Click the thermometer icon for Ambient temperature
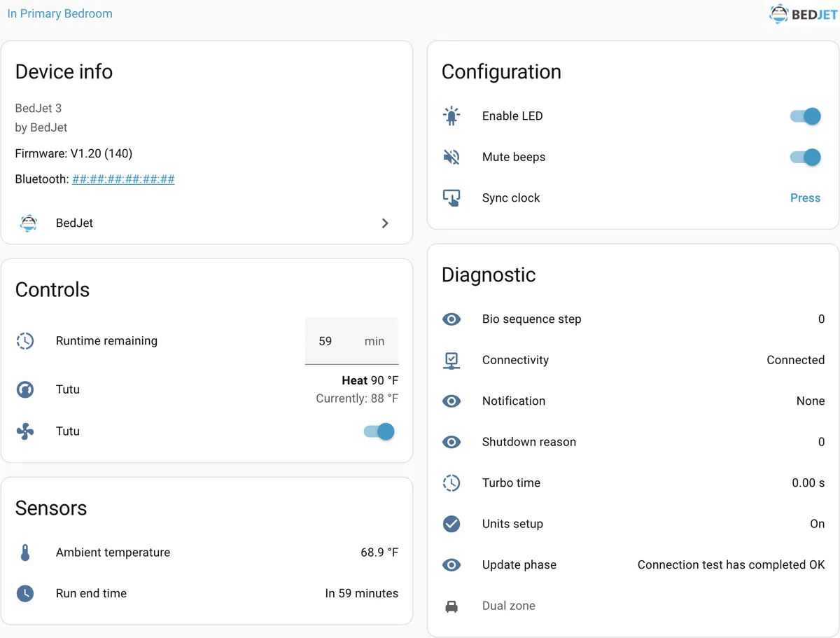Viewport: 840px width, 638px height. pos(25,553)
